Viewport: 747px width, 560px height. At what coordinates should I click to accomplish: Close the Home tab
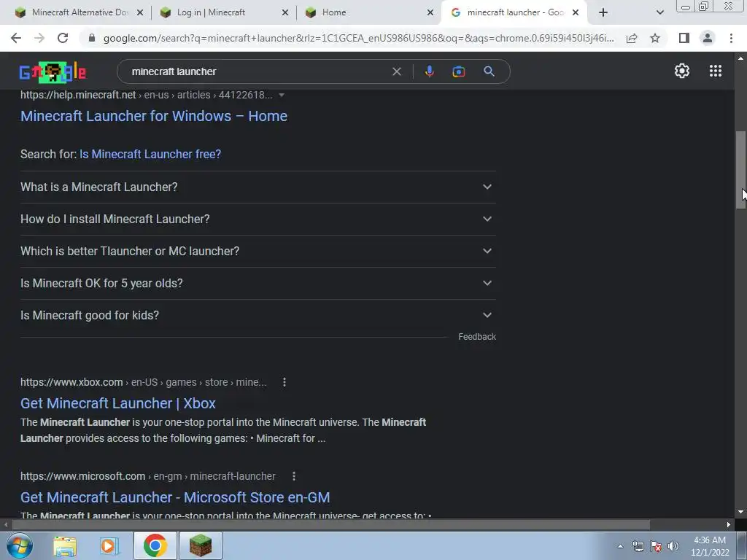tap(430, 12)
